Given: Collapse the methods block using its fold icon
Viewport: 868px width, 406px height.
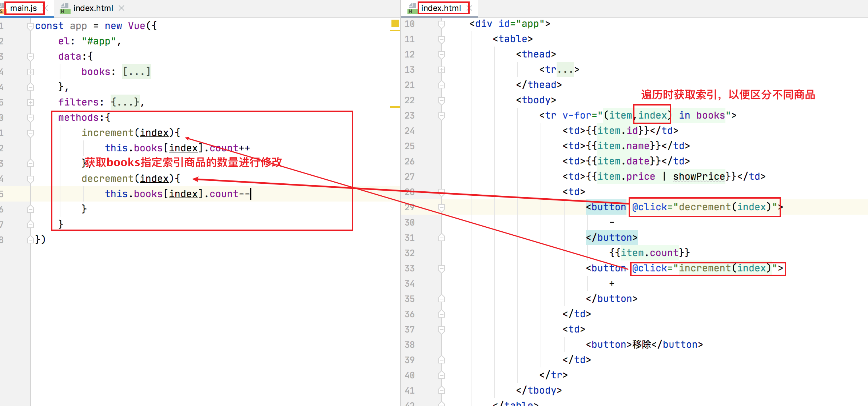Looking at the screenshot, I should point(31,118).
